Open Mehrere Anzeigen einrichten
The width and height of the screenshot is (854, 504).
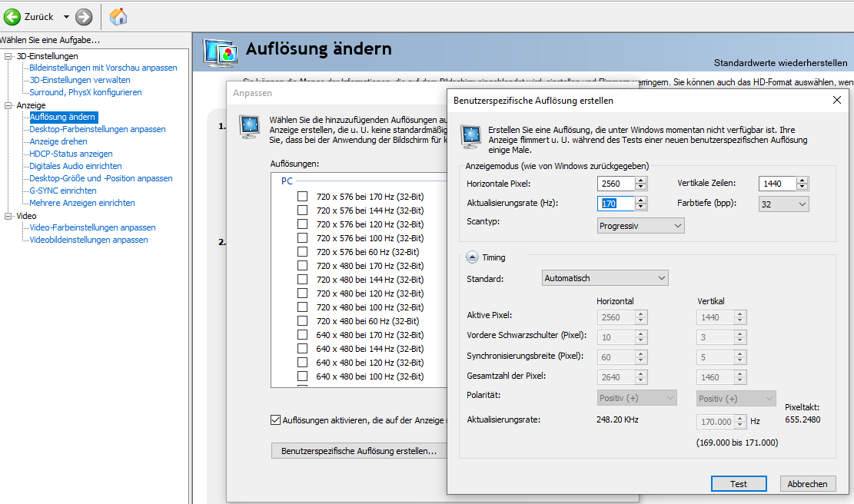82,203
